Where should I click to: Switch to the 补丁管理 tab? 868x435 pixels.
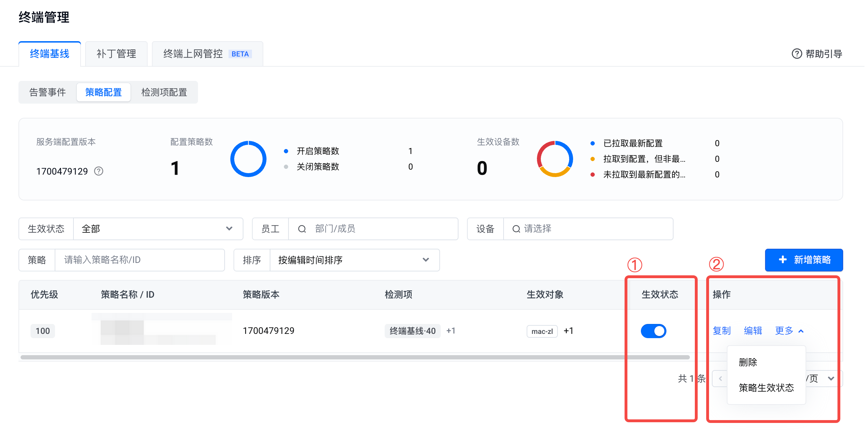(116, 54)
